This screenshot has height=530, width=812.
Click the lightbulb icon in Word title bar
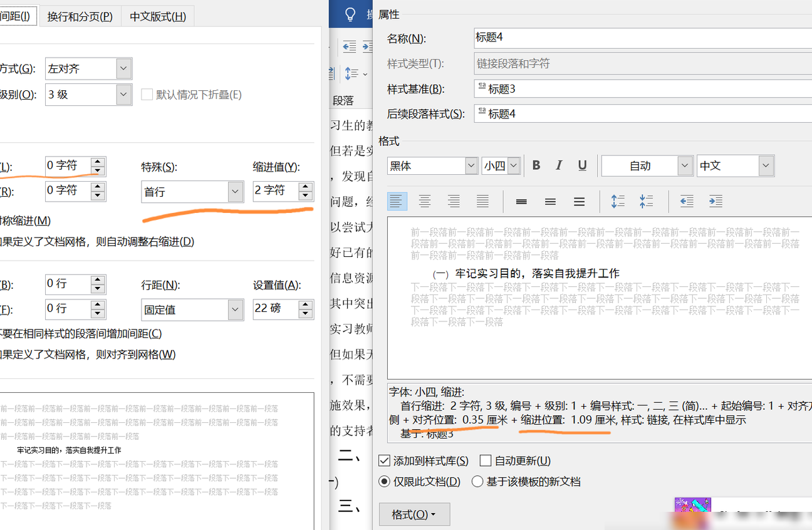coord(351,14)
